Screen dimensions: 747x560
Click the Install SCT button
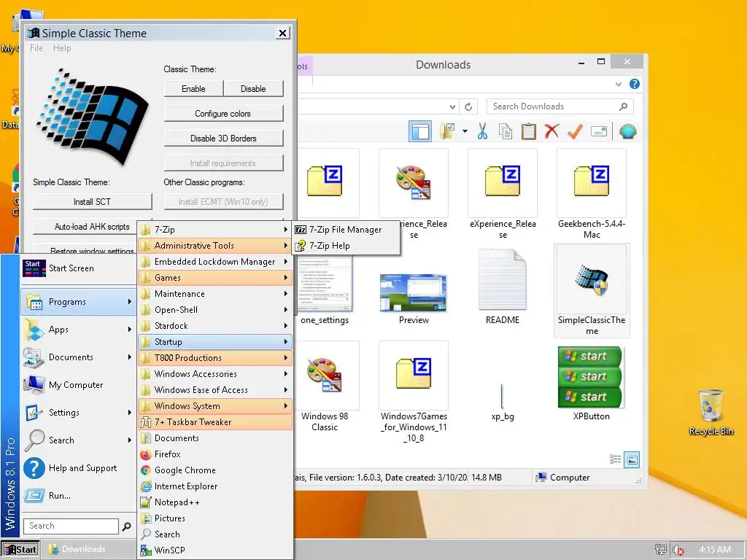(92, 202)
